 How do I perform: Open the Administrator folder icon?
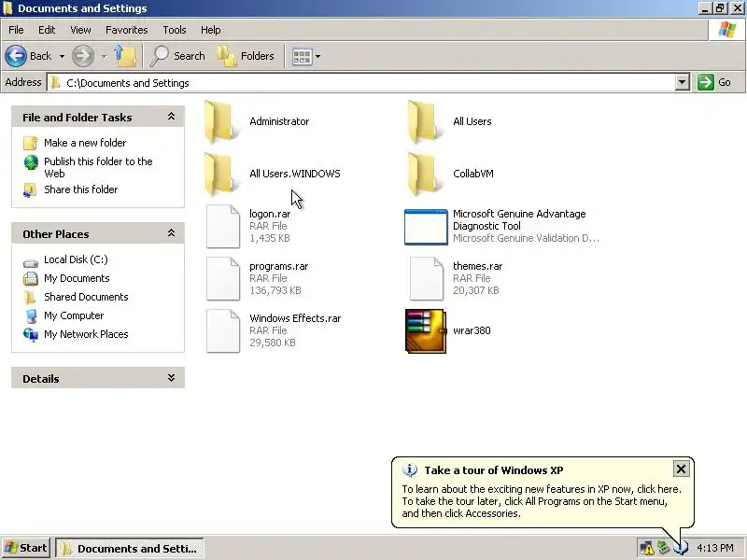coord(220,121)
